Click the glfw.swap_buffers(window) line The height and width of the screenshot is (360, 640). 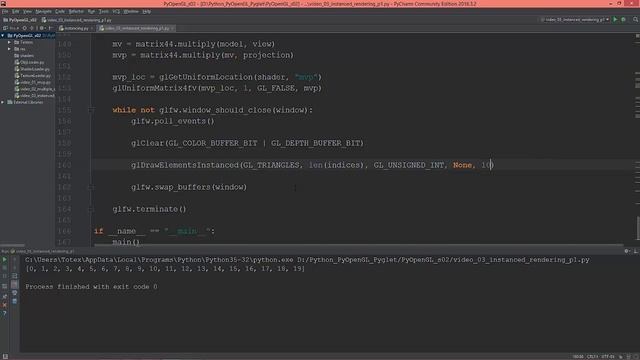[189, 187]
